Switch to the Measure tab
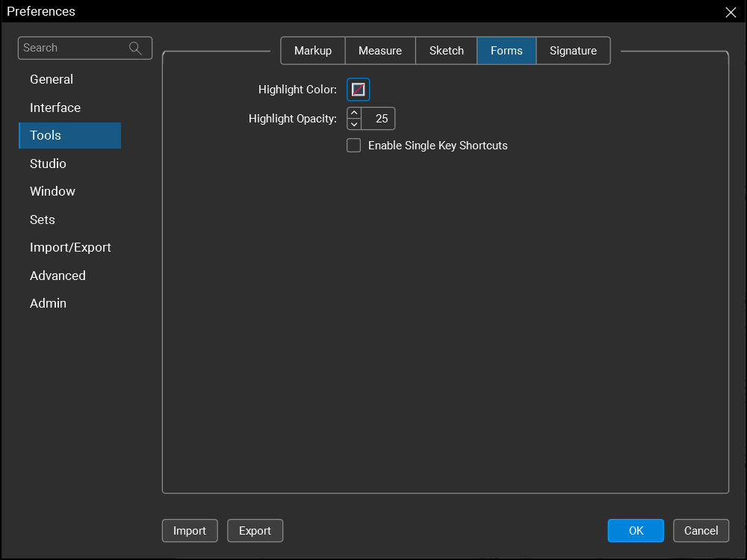This screenshot has height=560, width=747. 380,51
